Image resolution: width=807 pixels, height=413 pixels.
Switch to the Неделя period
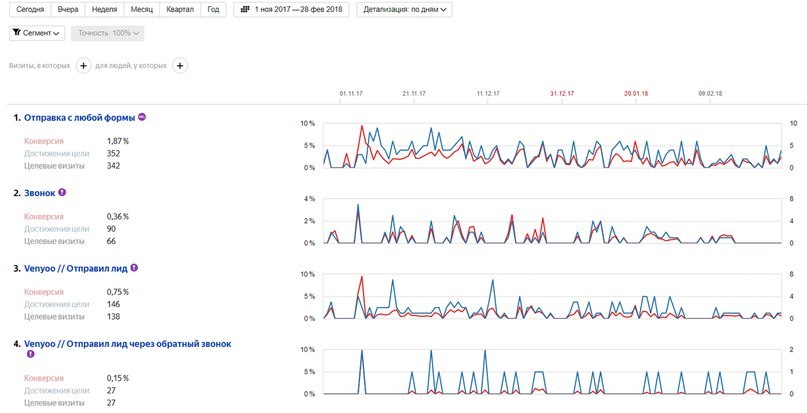coord(104,9)
